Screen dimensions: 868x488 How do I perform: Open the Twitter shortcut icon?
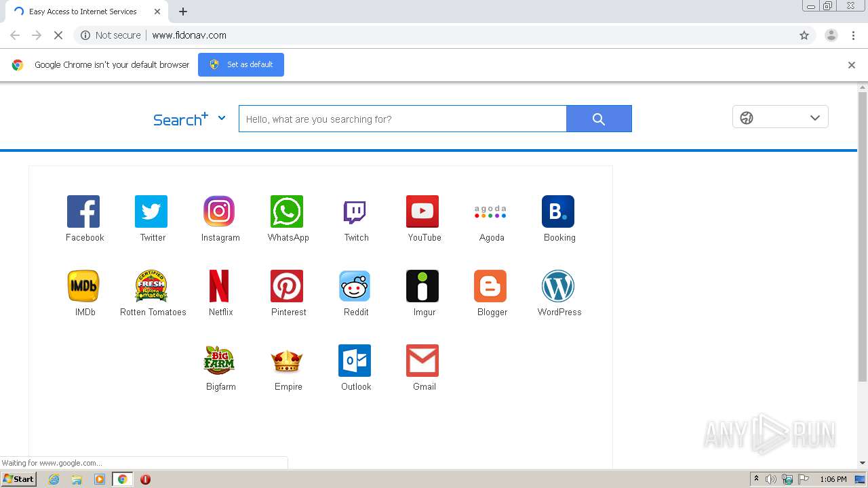tap(151, 211)
